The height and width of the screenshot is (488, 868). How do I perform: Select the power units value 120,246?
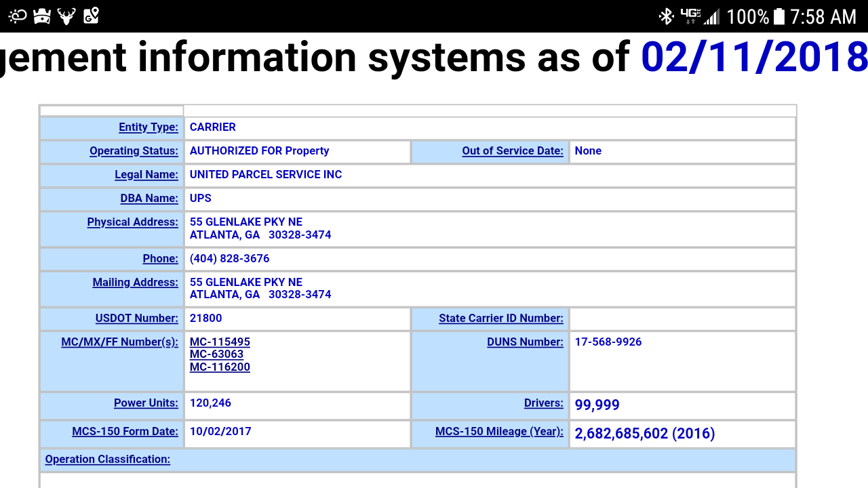pyautogui.click(x=211, y=403)
